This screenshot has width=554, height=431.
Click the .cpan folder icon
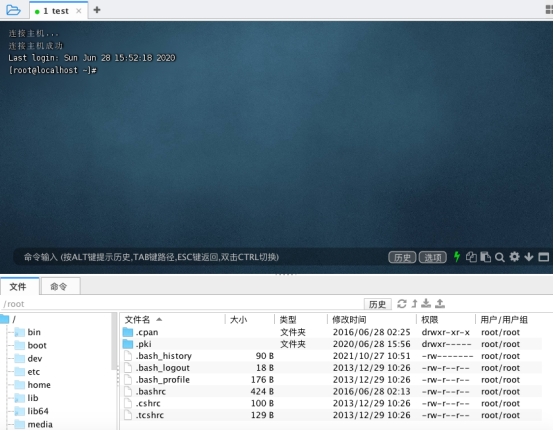tap(128, 332)
